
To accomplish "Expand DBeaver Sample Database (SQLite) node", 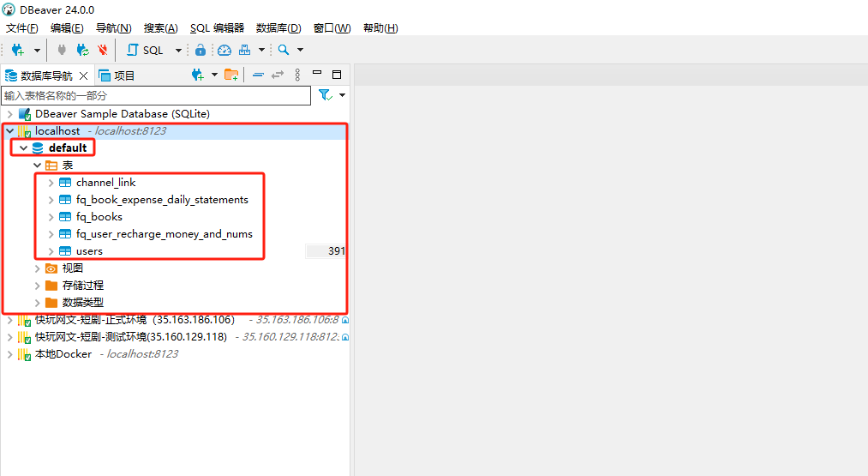I will [x=9, y=114].
